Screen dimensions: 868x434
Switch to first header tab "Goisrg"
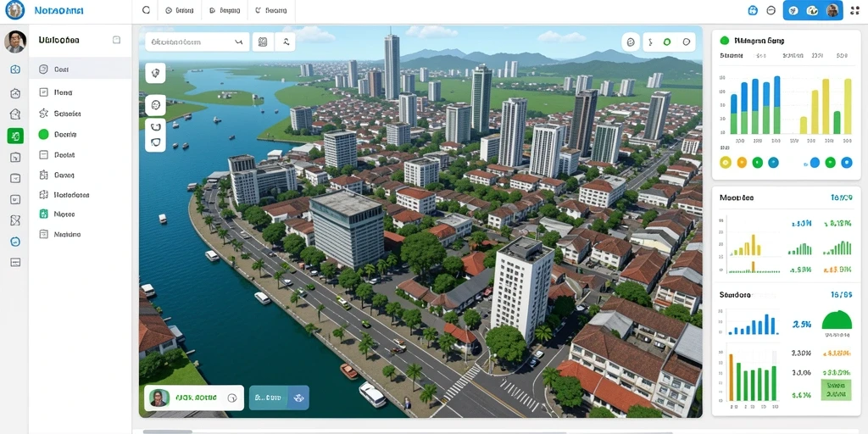coord(179,10)
